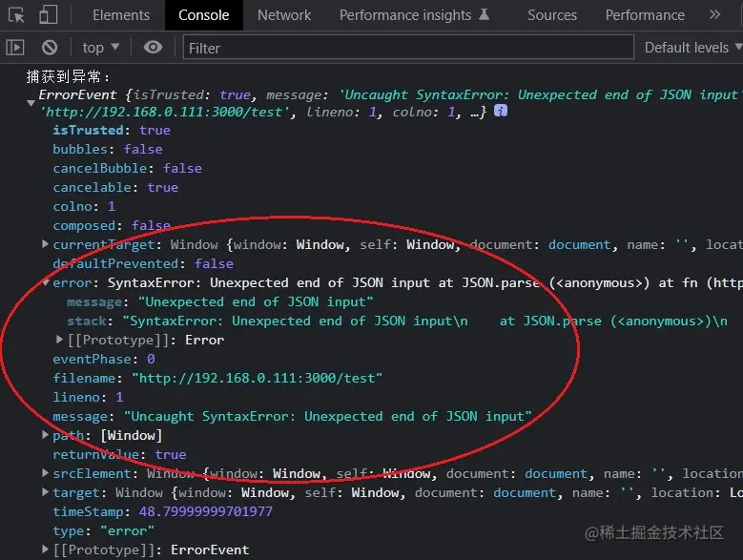
Task: Expand the path [Window] entry
Action: pyautogui.click(x=45, y=434)
